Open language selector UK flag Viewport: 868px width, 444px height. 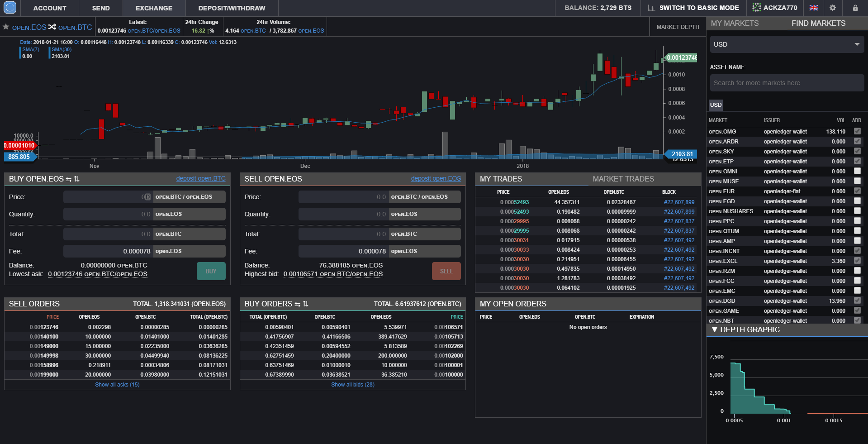pos(814,8)
